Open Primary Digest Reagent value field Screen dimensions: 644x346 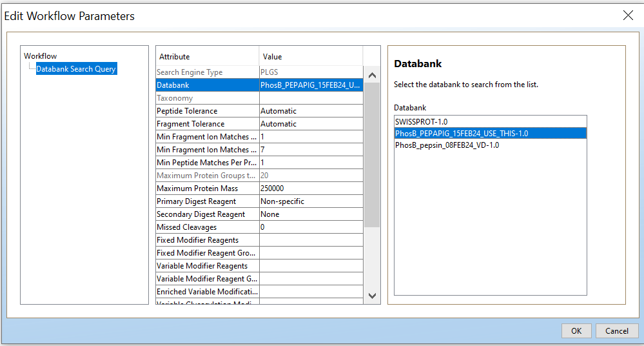point(311,201)
